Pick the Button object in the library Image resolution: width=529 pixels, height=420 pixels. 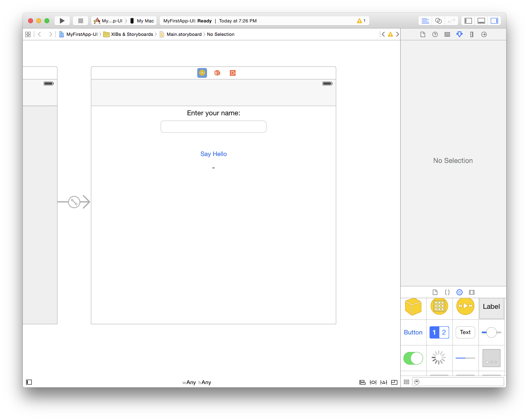pos(413,332)
